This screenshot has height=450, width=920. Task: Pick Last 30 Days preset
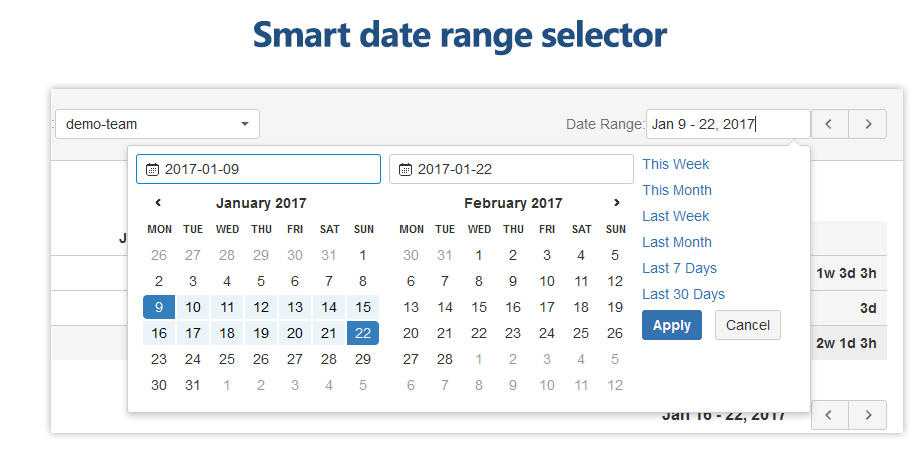pyautogui.click(x=684, y=294)
